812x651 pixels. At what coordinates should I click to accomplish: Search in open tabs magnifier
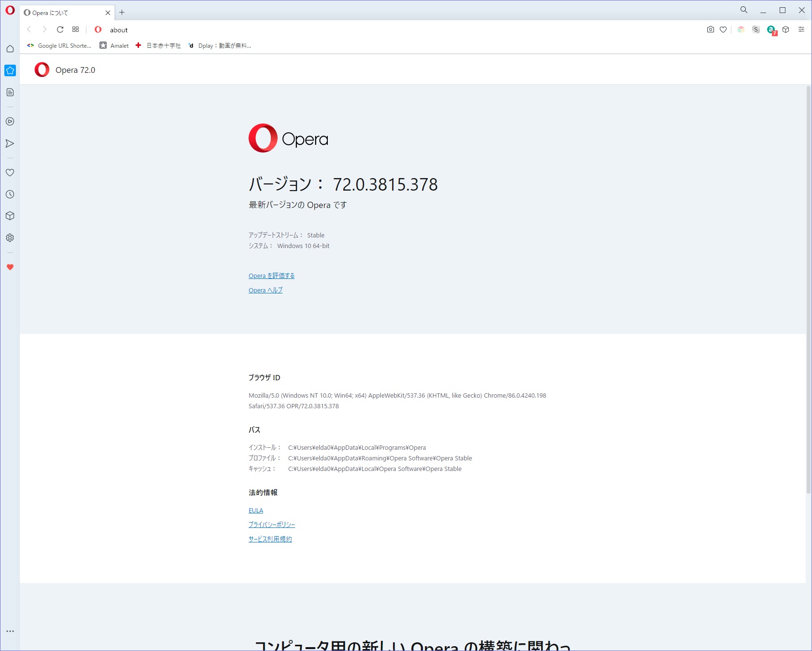point(744,10)
